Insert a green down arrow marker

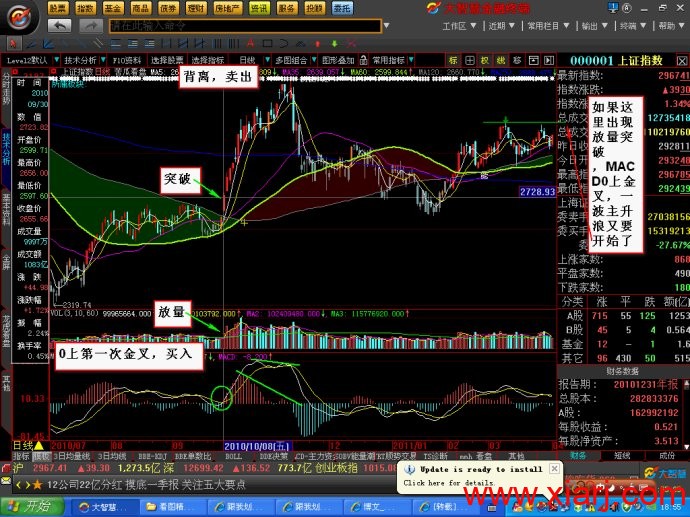334,44
